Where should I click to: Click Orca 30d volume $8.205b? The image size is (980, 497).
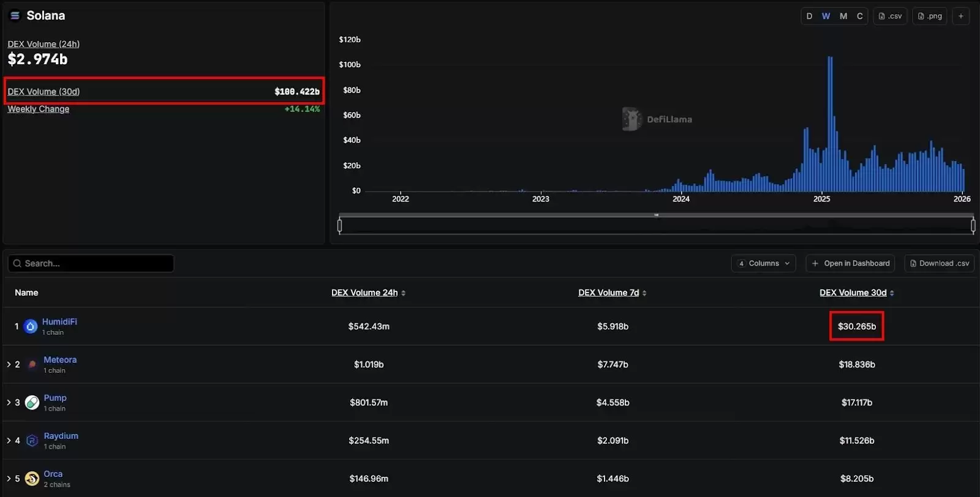857,479
